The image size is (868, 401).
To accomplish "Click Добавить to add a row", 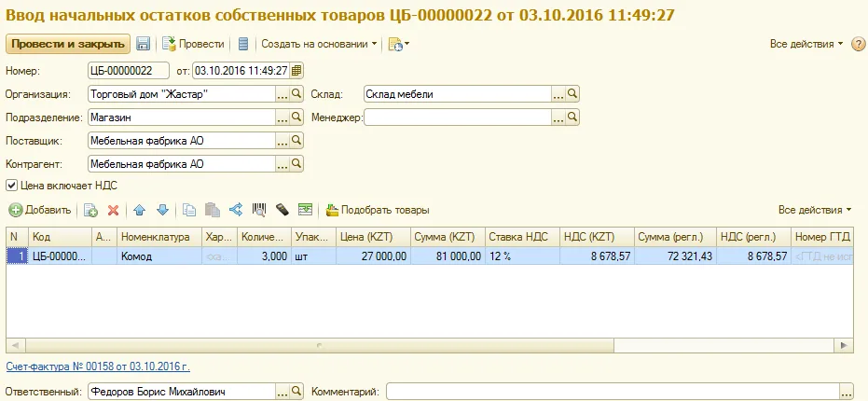I will coord(40,210).
